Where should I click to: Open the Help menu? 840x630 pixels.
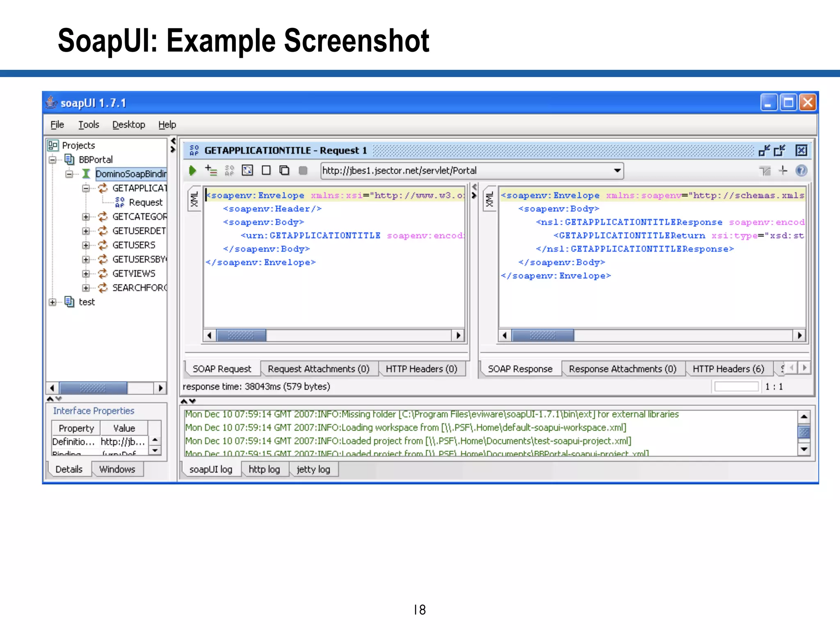tap(167, 124)
